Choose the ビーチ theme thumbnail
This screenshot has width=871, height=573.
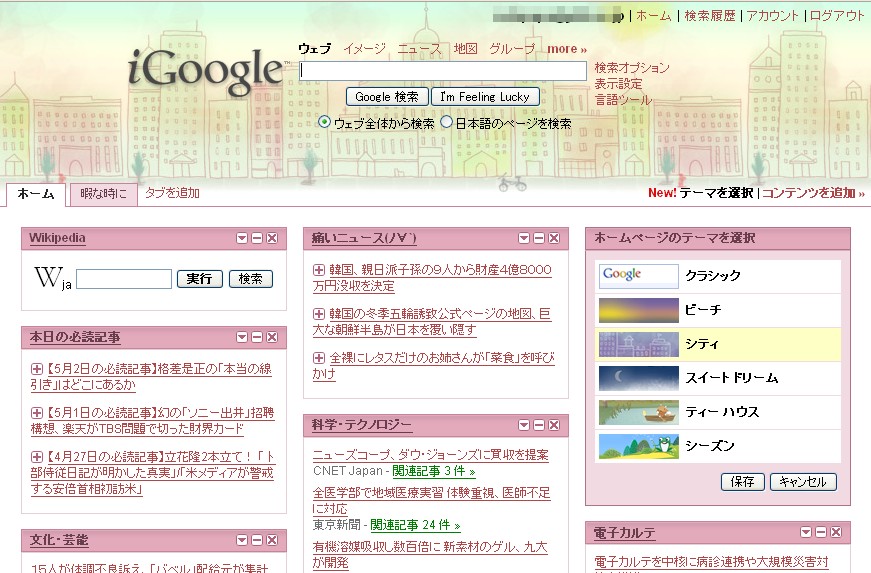[638, 310]
